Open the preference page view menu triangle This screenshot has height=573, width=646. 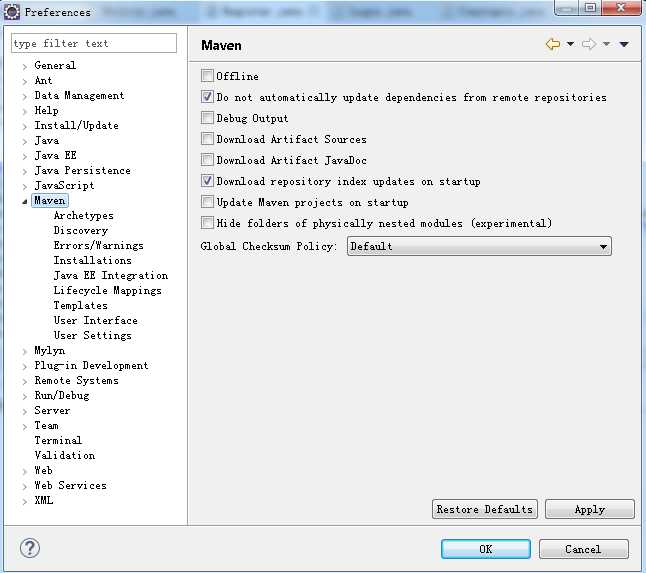pos(624,44)
